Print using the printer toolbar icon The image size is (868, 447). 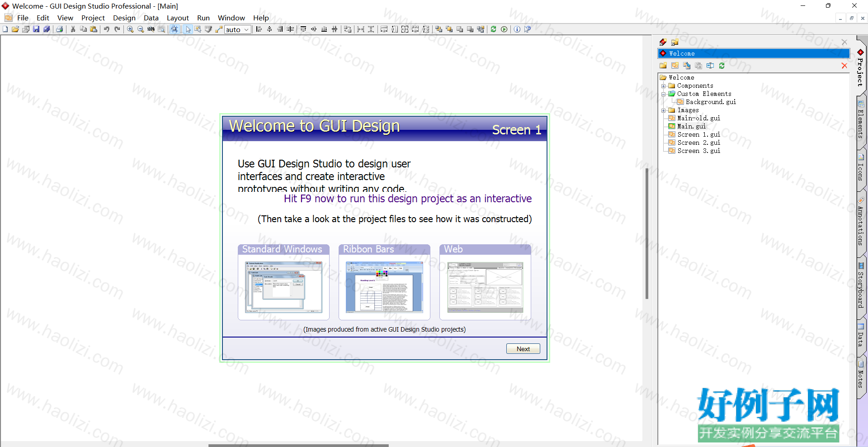click(59, 29)
